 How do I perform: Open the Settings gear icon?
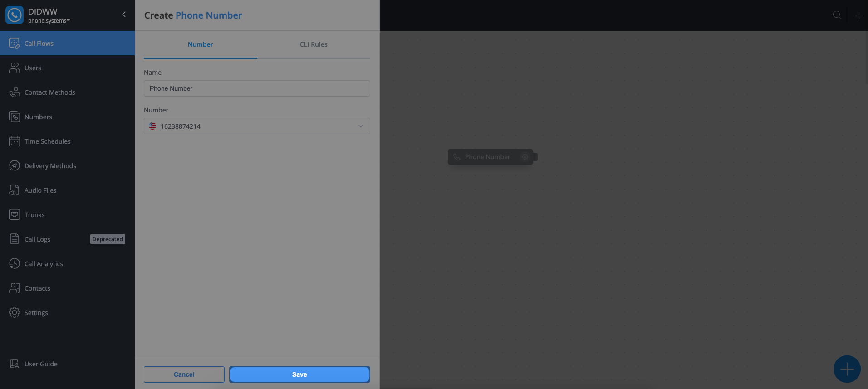tap(15, 312)
